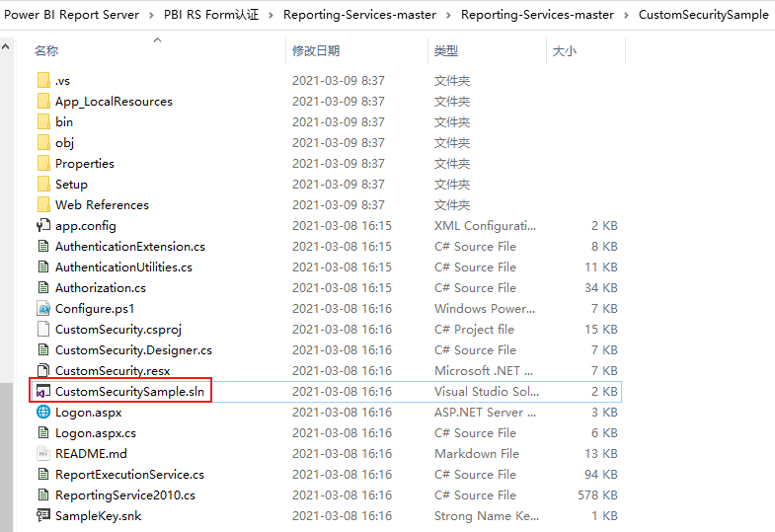
Task: Click the 94 KB size value
Action: pyautogui.click(x=601, y=474)
